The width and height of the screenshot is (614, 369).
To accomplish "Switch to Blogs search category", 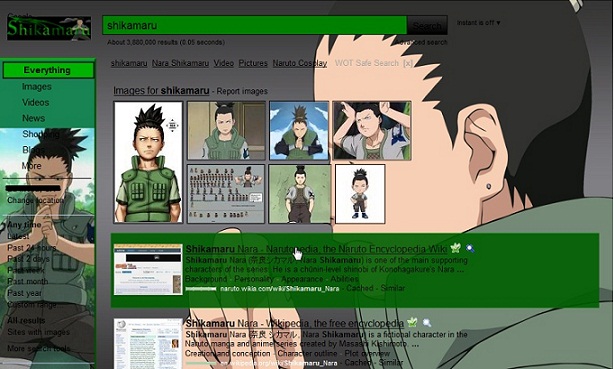I will [33, 150].
